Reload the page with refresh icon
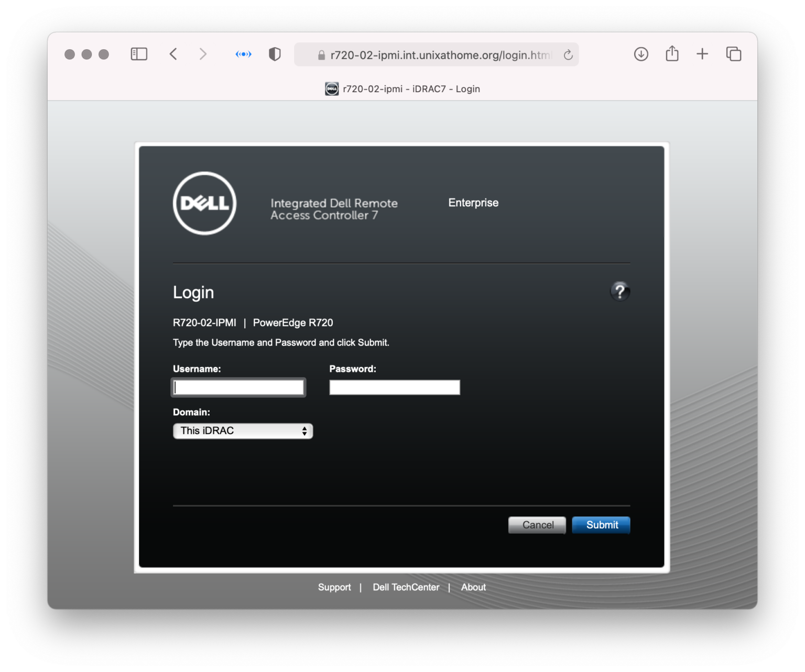 (568, 55)
